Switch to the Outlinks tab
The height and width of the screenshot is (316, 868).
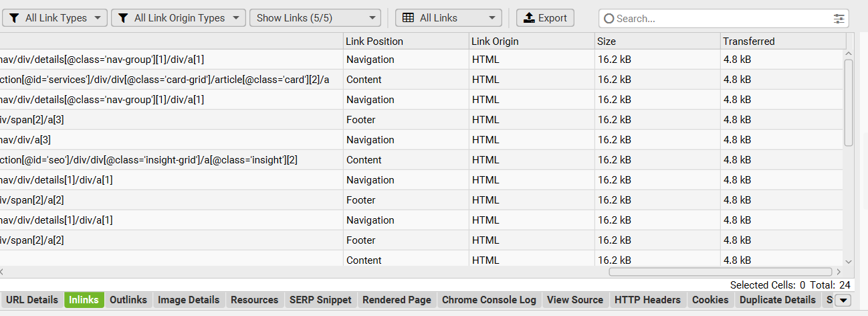[x=128, y=300]
